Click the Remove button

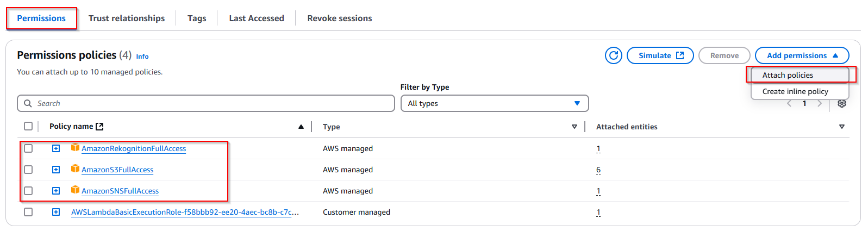click(x=725, y=55)
